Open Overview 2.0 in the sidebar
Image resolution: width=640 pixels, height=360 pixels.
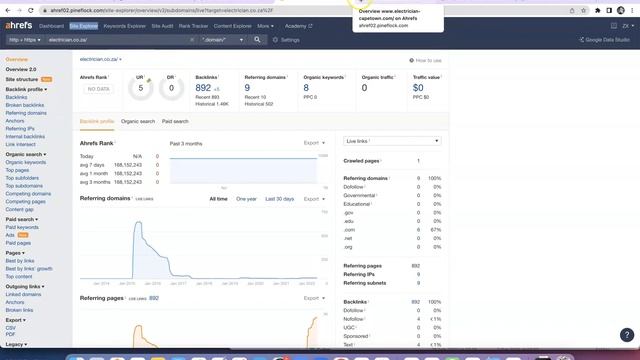(x=21, y=70)
